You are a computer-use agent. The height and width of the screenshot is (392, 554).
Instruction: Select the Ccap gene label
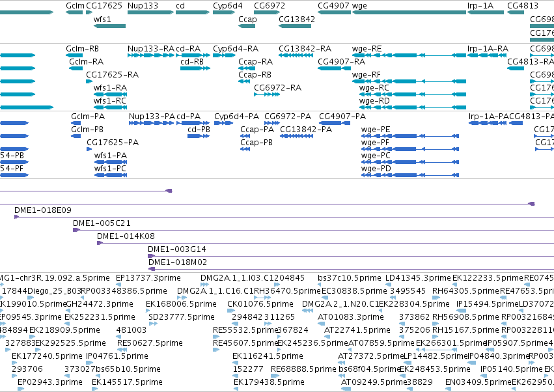(x=247, y=20)
